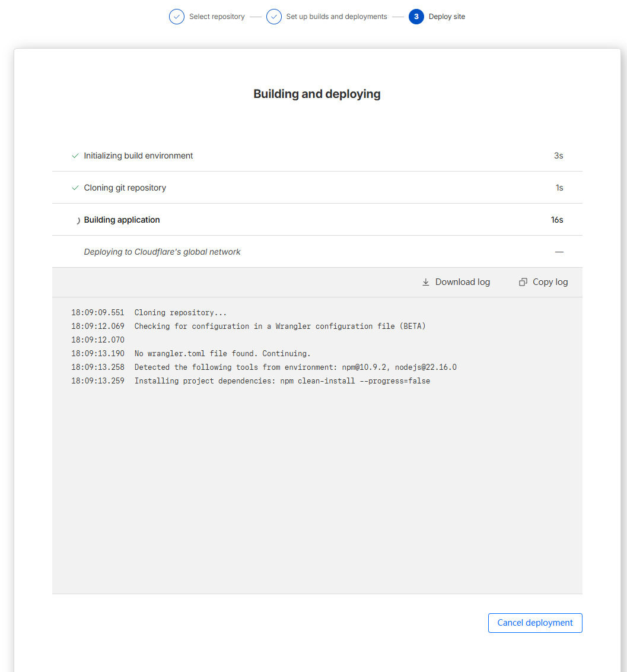Click the step 3 Deploy site badge
Image resolution: width=627 pixels, height=672 pixels.
(x=416, y=17)
